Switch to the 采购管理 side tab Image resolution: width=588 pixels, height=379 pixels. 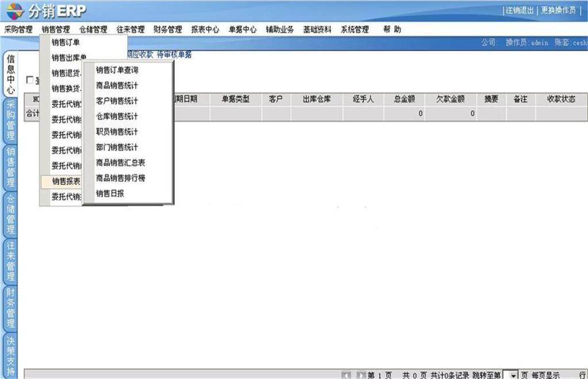[10, 121]
